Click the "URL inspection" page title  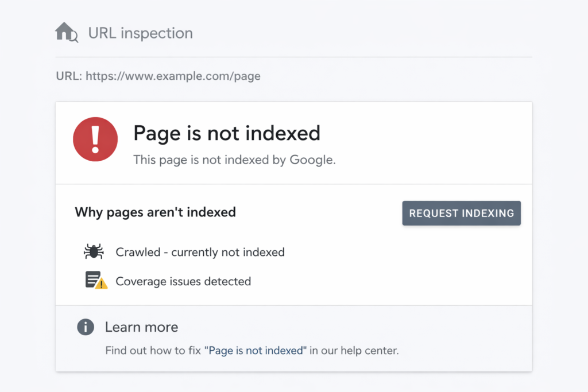pyautogui.click(x=140, y=33)
